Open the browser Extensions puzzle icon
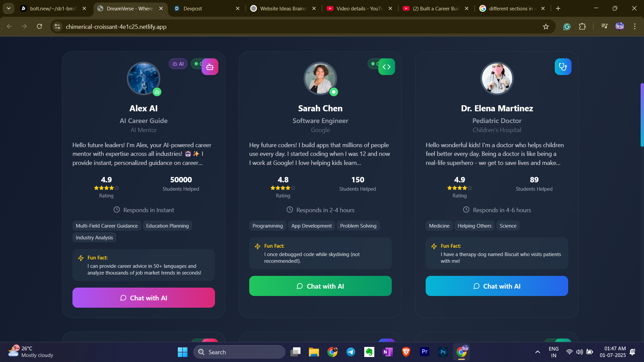 point(582,26)
